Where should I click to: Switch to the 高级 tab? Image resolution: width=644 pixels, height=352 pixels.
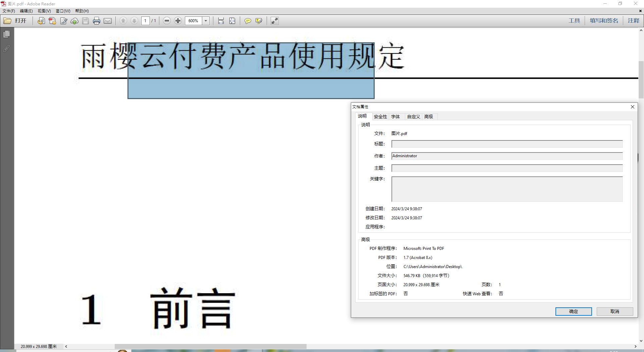tap(429, 117)
